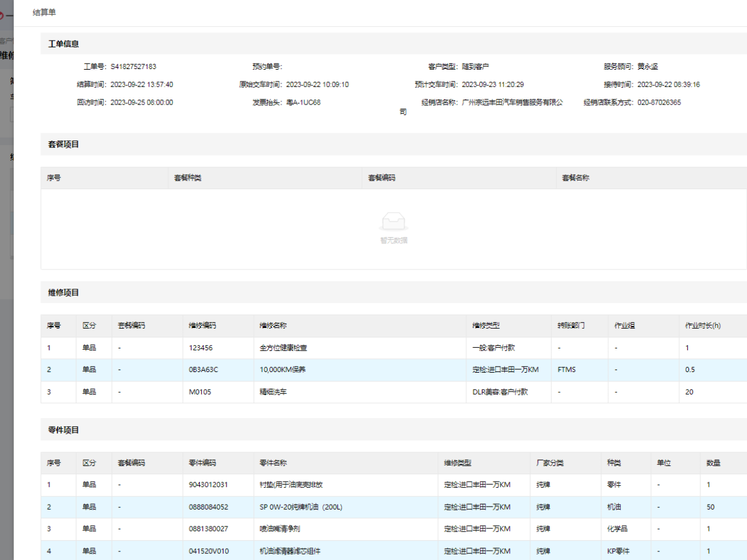
Task: Select the 维修项目 section heading
Action: tap(63, 292)
